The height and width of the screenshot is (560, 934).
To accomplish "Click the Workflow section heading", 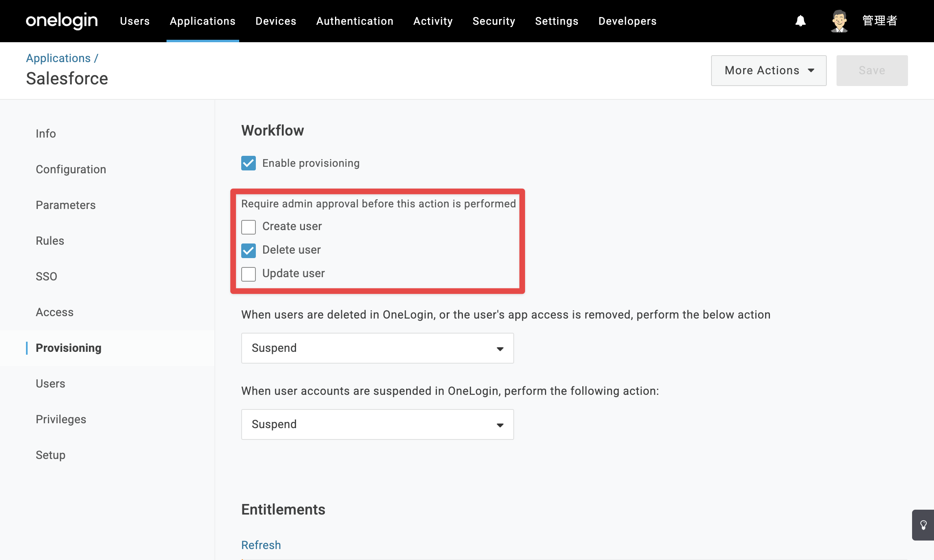I will click(272, 130).
